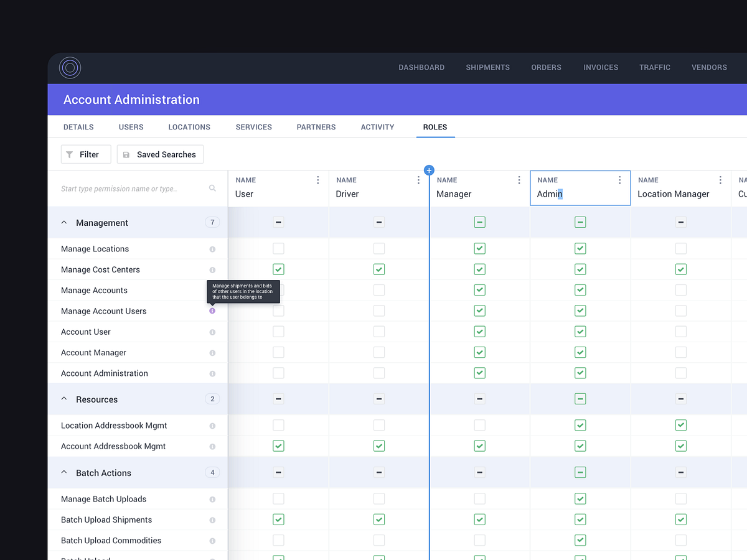Collapse the Management permission section

[63, 222]
